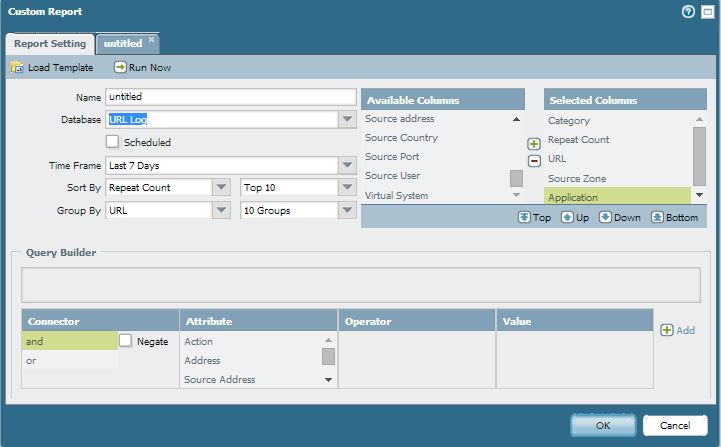721x447 pixels.
Task: Toggle the Negate checkbox
Action: (125, 341)
